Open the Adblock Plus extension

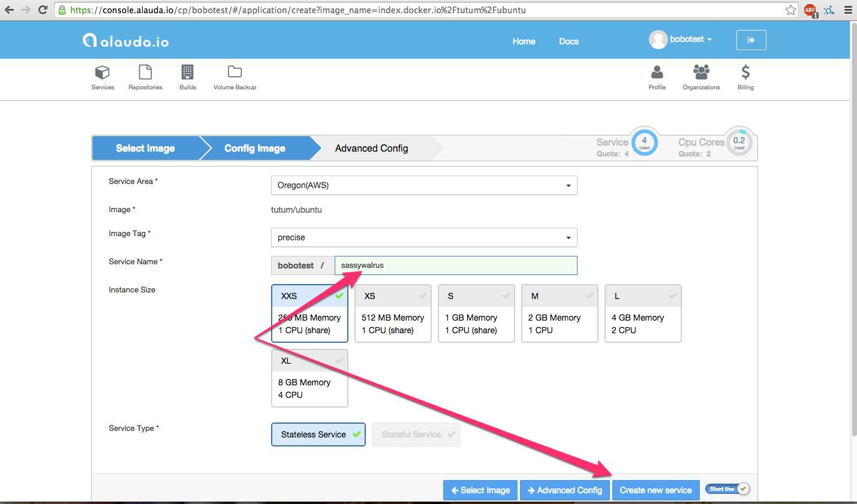pyautogui.click(x=810, y=10)
